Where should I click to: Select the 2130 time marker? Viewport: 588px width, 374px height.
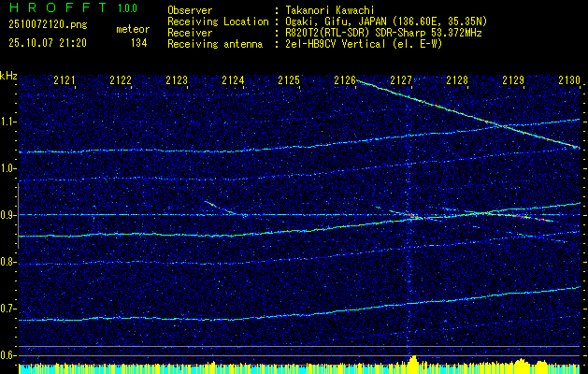point(569,81)
